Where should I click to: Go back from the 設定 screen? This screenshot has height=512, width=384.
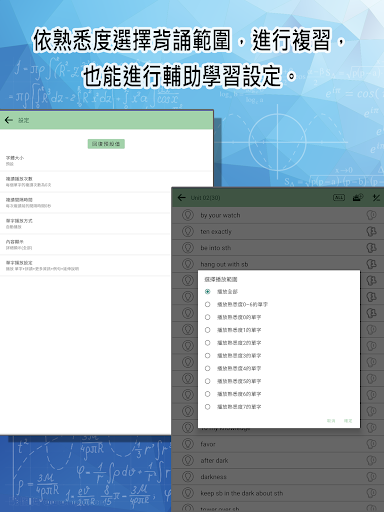9,120
